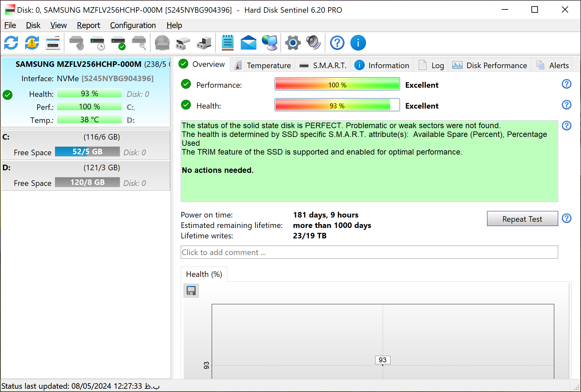
Task: Start the short self test disk icon
Action: click(x=77, y=43)
